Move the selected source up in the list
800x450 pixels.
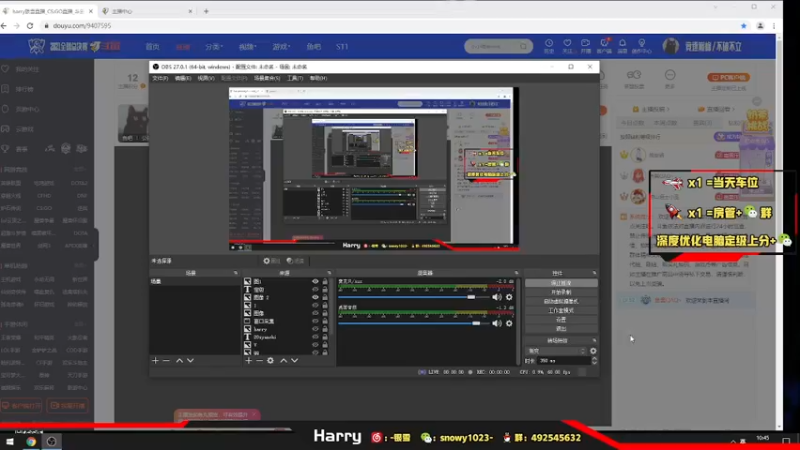pos(284,361)
